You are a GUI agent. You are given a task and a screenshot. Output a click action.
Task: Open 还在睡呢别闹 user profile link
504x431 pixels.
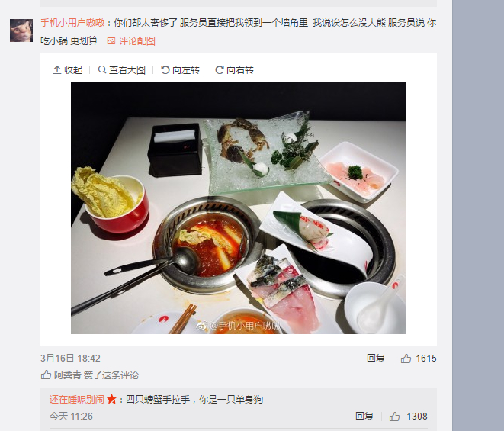[77, 400]
